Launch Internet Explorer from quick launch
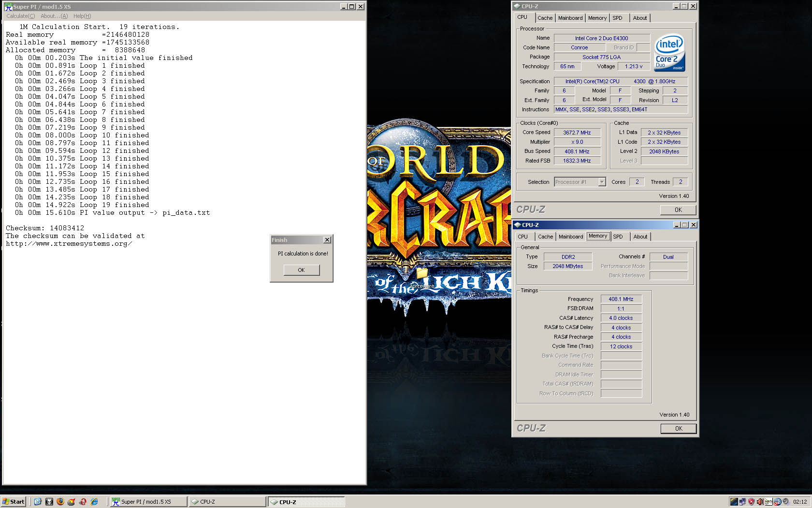812x508 pixels. pos(94,502)
